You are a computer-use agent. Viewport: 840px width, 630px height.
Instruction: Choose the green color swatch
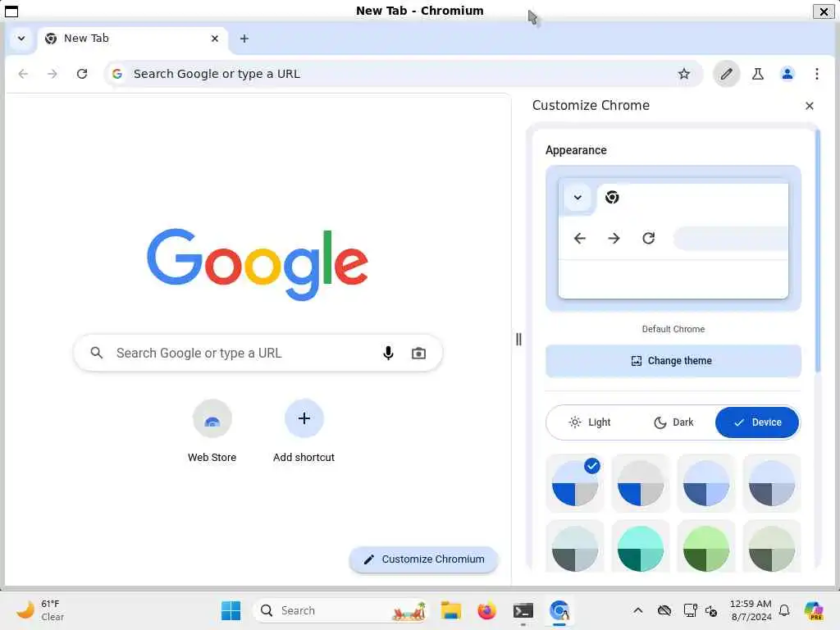[706, 547]
